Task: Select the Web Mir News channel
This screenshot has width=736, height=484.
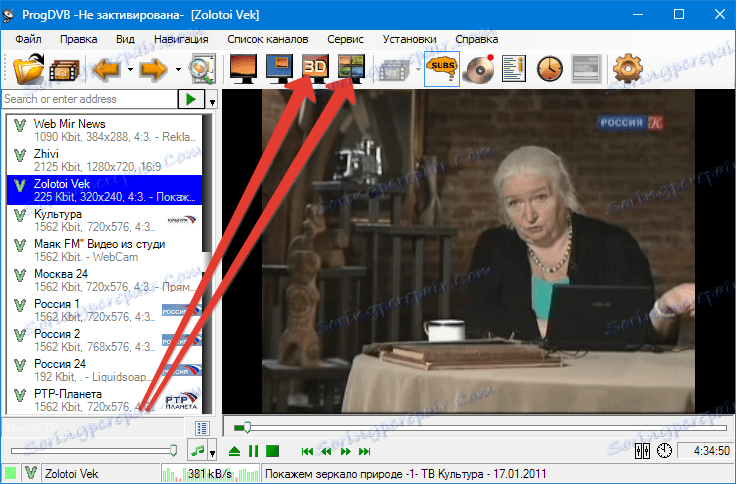Action: tap(104, 130)
